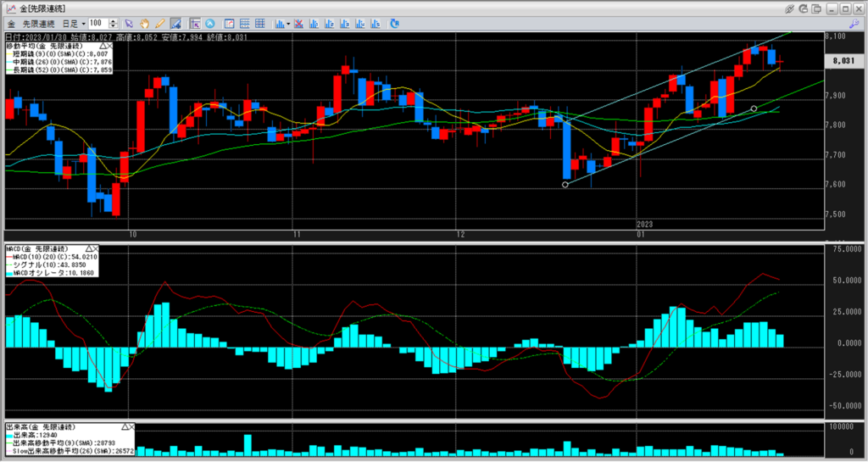868x462 pixels.
Task: Expand the chart indicator dropdown arrow
Action: coord(289,23)
